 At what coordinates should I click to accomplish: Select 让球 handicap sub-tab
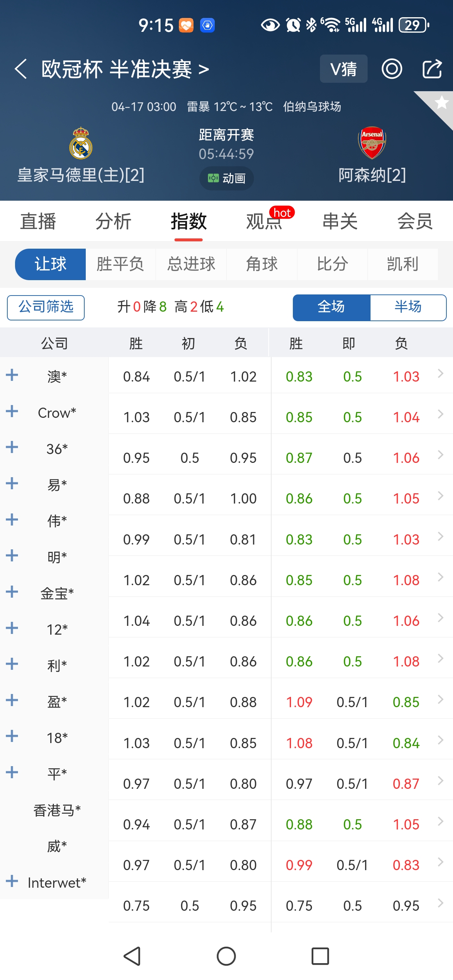pos(50,264)
